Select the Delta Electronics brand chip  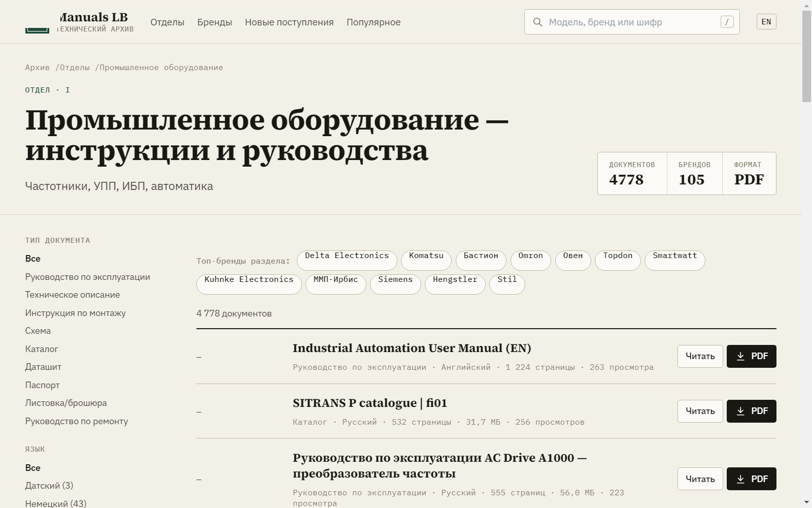pos(347,261)
